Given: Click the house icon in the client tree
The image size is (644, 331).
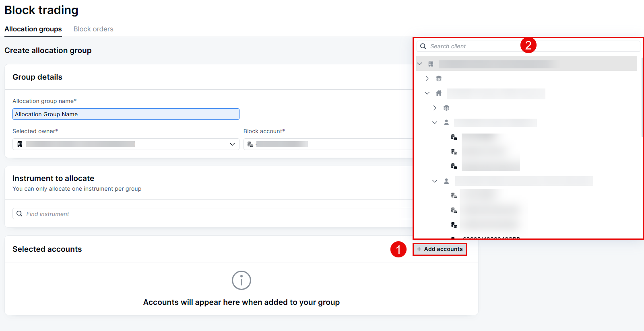Looking at the screenshot, I should click(439, 93).
